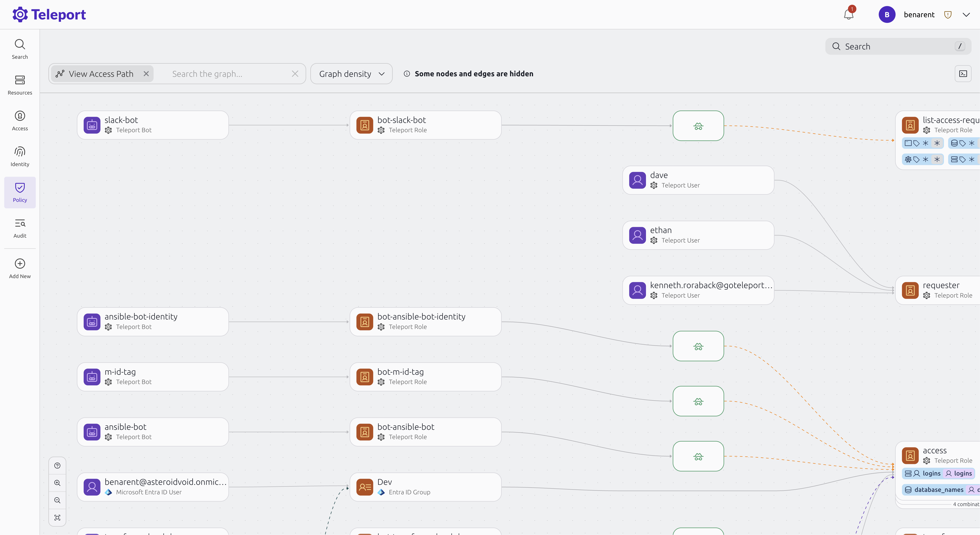Click the Add New plus icon

(20, 263)
